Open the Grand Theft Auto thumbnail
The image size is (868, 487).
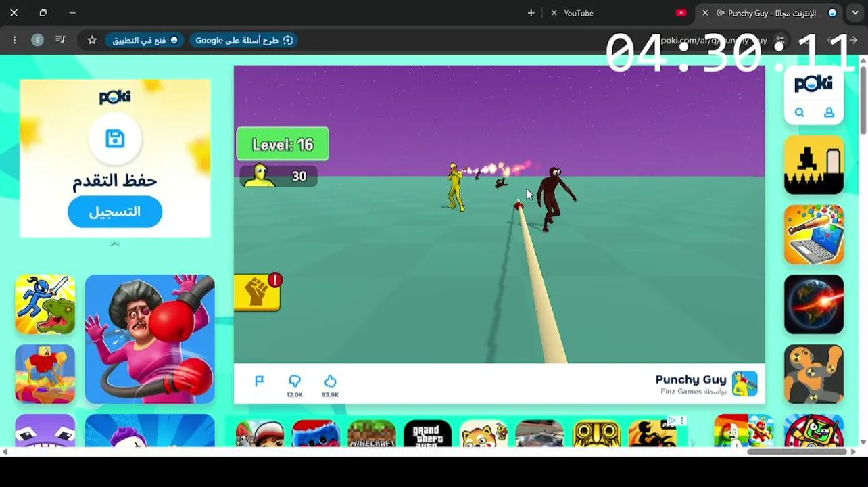coord(427,434)
